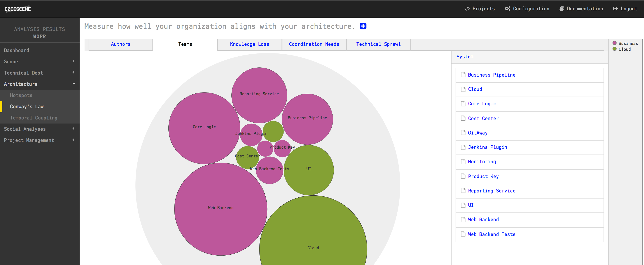Click the Logout arrow icon

point(615,9)
